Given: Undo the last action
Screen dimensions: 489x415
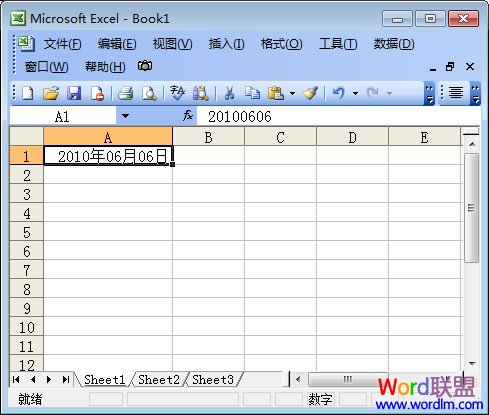Looking at the screenshot, I should (338, 93).
